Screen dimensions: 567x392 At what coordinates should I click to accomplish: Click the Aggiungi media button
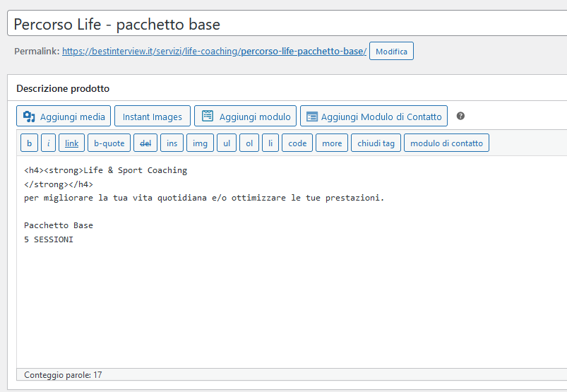[x=64, y=117]
